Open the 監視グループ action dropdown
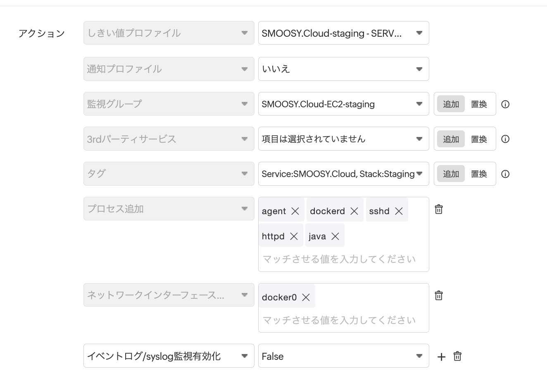The height and width of the screenshot is (392, 547). click(x=169, y=104)
